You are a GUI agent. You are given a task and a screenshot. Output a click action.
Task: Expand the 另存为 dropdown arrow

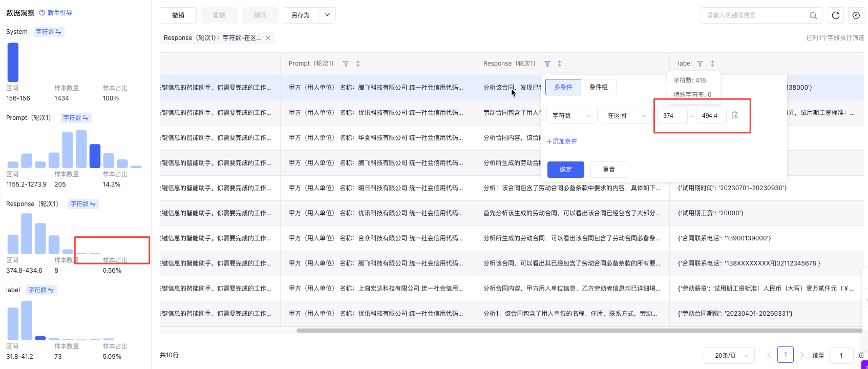(x=327, y=15)
